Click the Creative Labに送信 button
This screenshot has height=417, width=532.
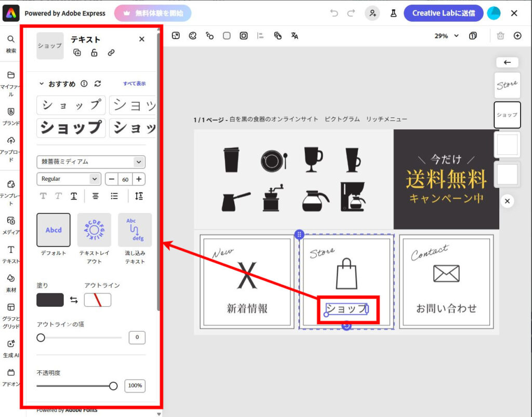444,13
